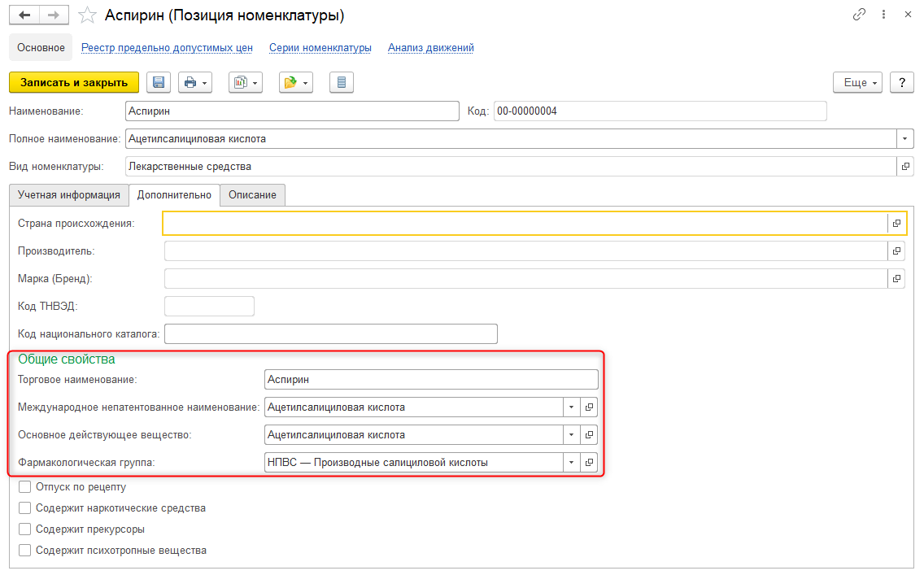Image resolution: width=924 pixels, height=575 pixels.
Task: Click the list icon toolbar button
Action: click(x=341, y=82)
